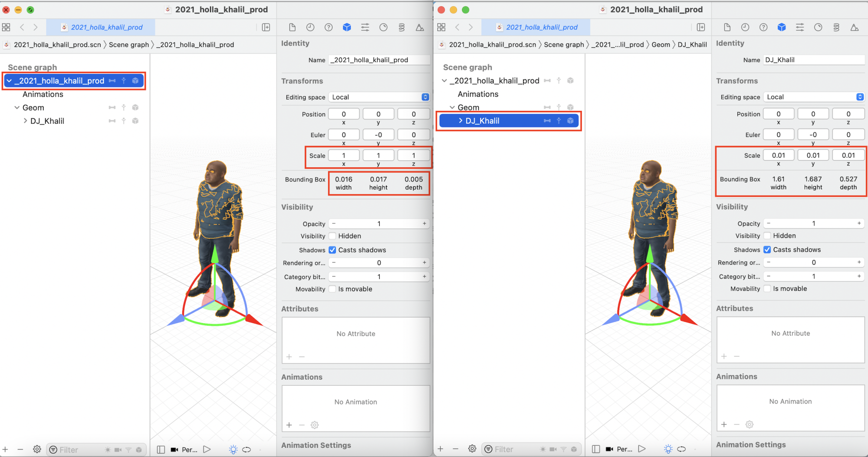Open File inspector in left window
868x457 pixels.
pyautogui.click(x=292, y=27)
